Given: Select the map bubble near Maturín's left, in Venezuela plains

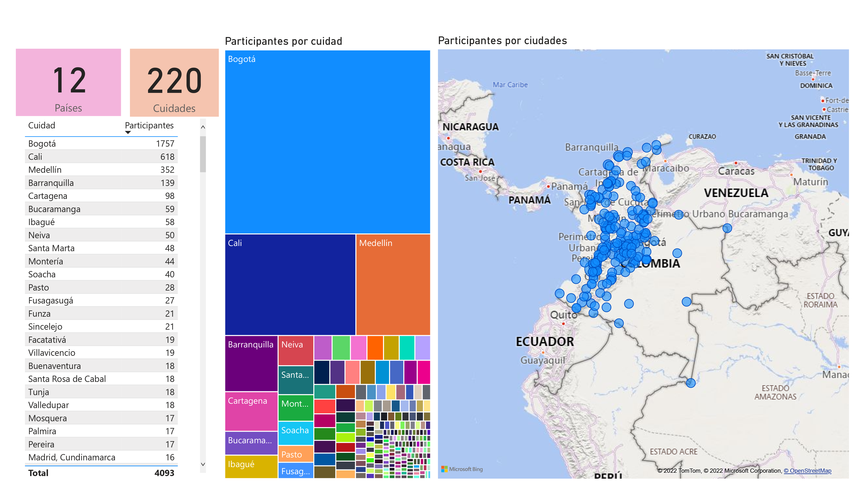Looking at the screenshot, I should [x=727, y=228].
